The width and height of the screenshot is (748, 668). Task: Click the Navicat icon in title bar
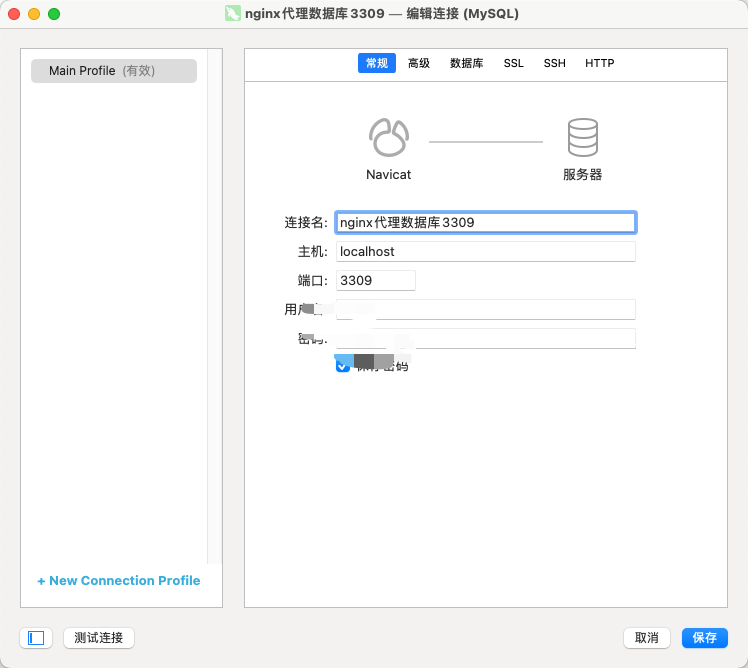click(233, 14)
